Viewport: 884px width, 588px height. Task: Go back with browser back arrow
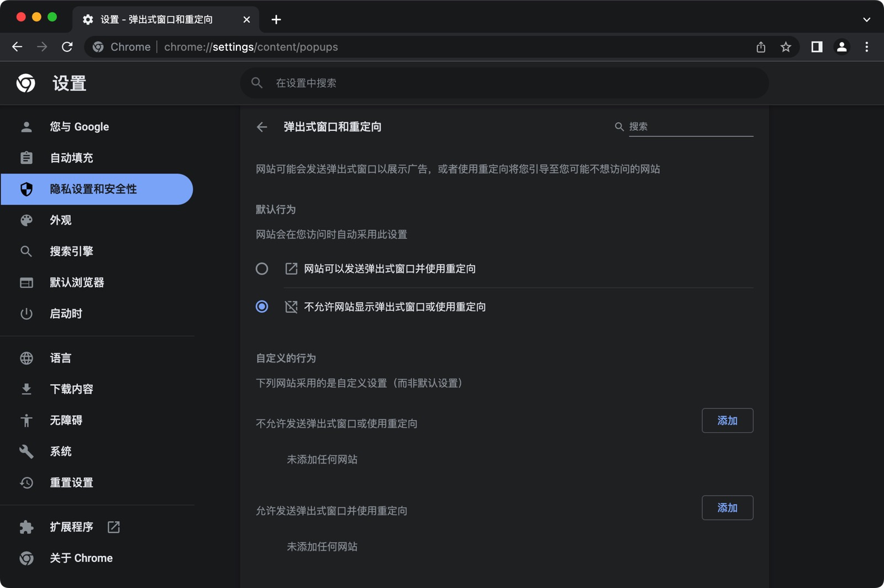tap(17, 47)
